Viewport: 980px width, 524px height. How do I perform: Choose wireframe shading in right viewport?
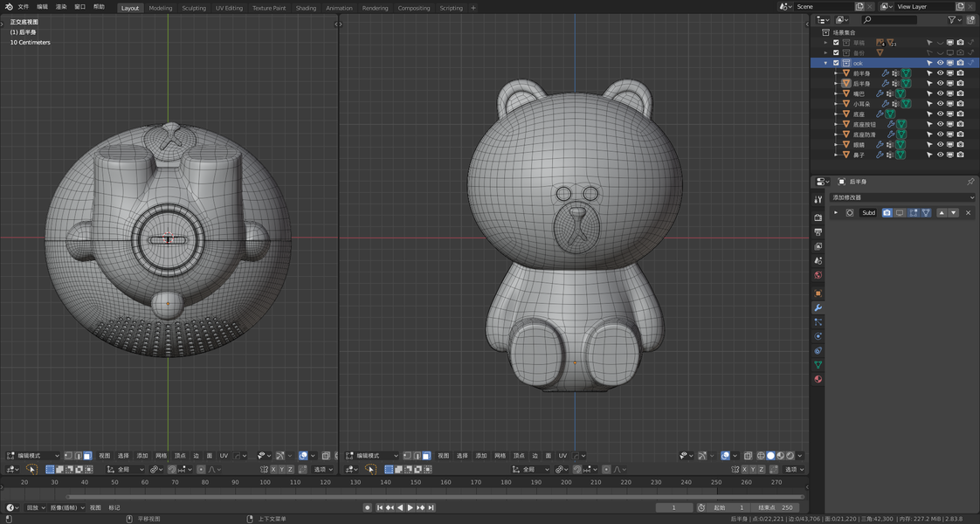(762, 456)
